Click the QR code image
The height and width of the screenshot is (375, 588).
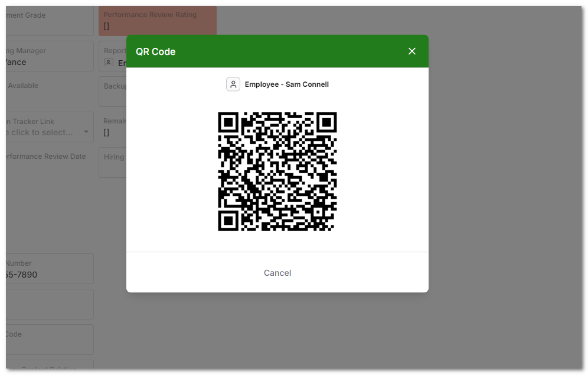(277, 171)
